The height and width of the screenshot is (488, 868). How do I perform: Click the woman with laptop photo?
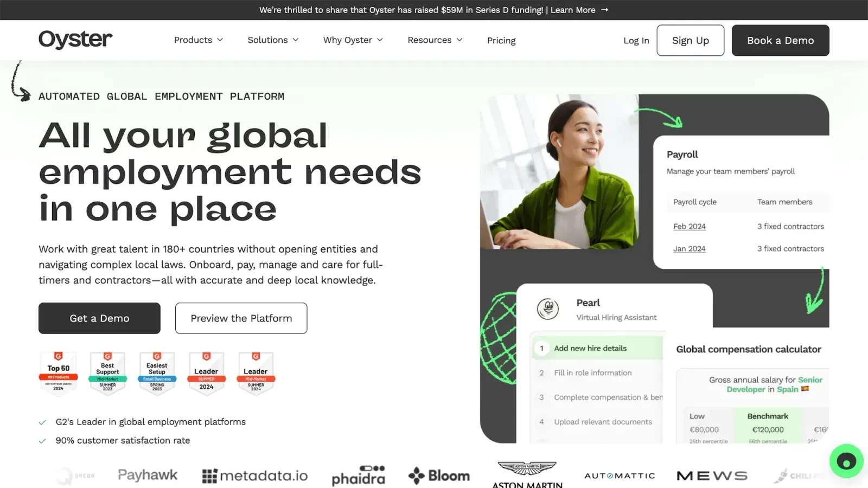coord(559,172)
